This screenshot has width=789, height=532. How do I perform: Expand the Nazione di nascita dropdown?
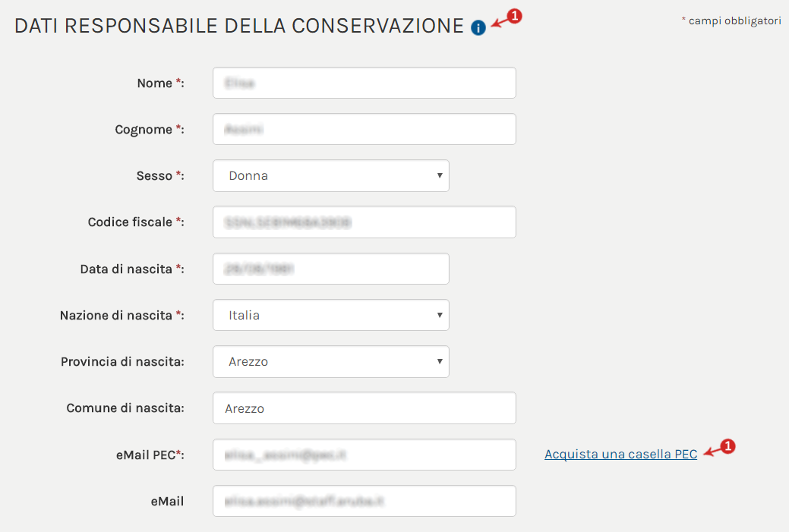tap(330, 315)
